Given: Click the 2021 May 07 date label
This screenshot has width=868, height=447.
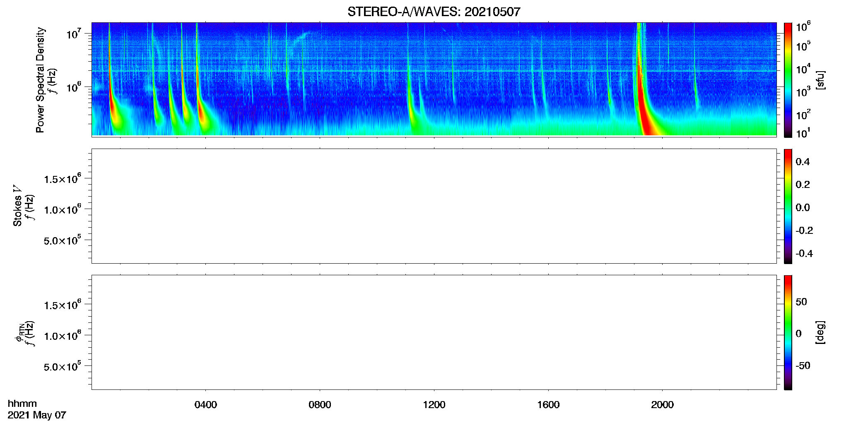Looking at the screenshot, I should point(37,415).
